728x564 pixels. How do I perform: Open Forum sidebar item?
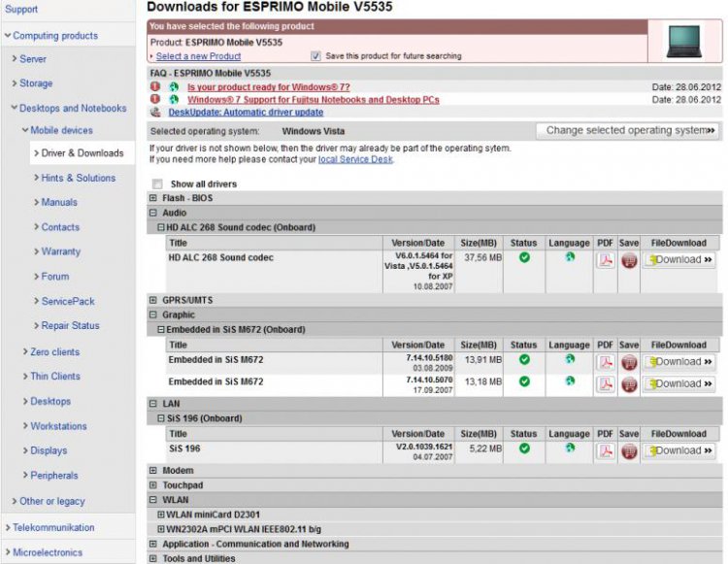54,277
